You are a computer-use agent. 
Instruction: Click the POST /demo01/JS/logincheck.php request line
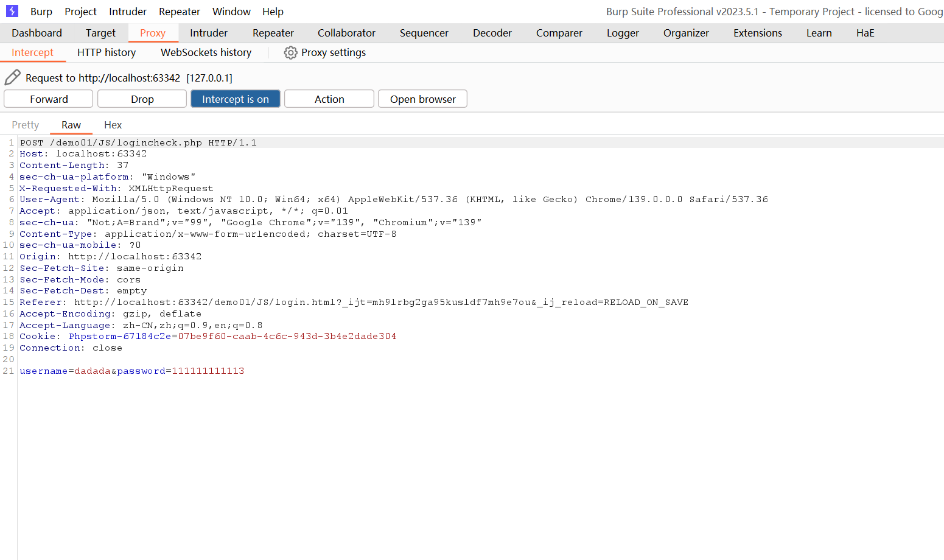click(x=138, y=142)
